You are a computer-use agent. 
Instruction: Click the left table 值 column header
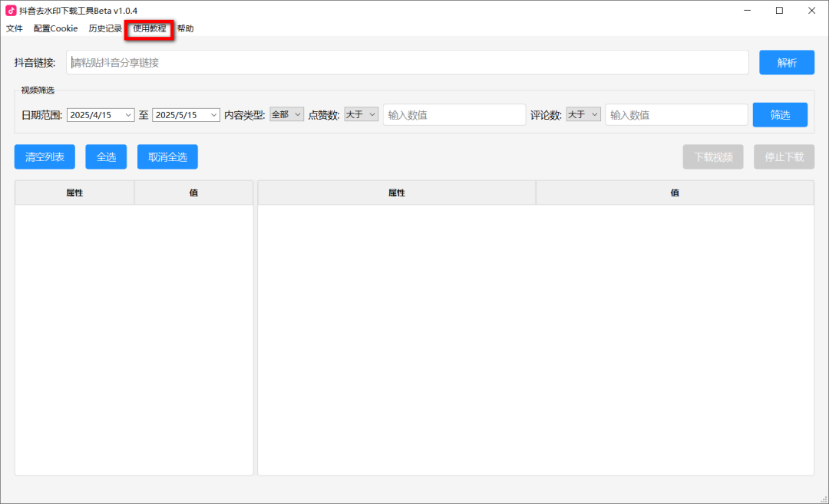click(193, 193)
